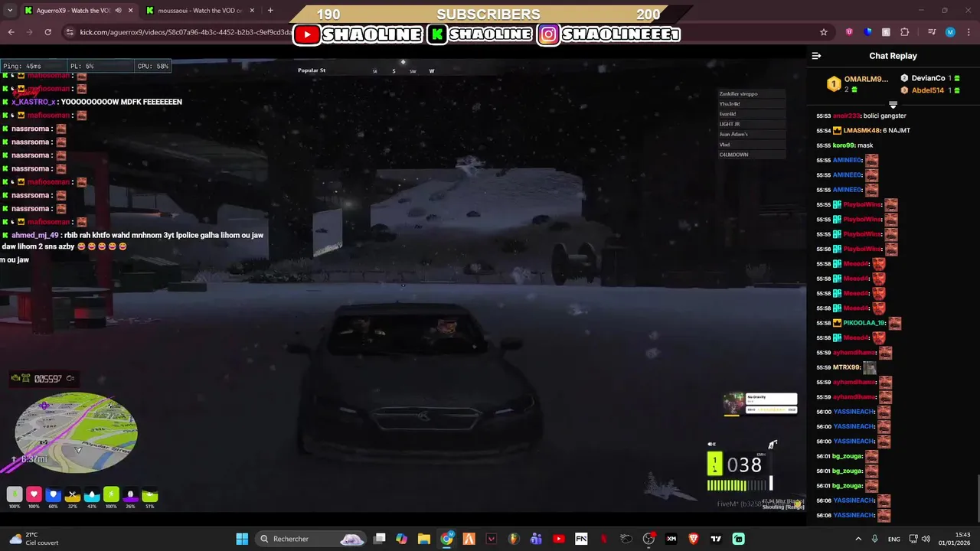Screen dimensions: 980x551
Task: Show hidden system tray icons
Action: point(857,539)
